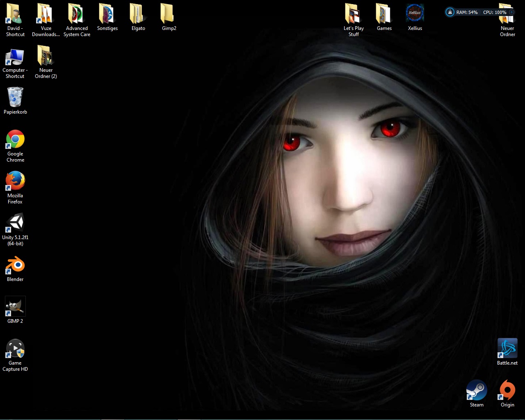Click the Computer - Shortcut icon

(15, 57)
